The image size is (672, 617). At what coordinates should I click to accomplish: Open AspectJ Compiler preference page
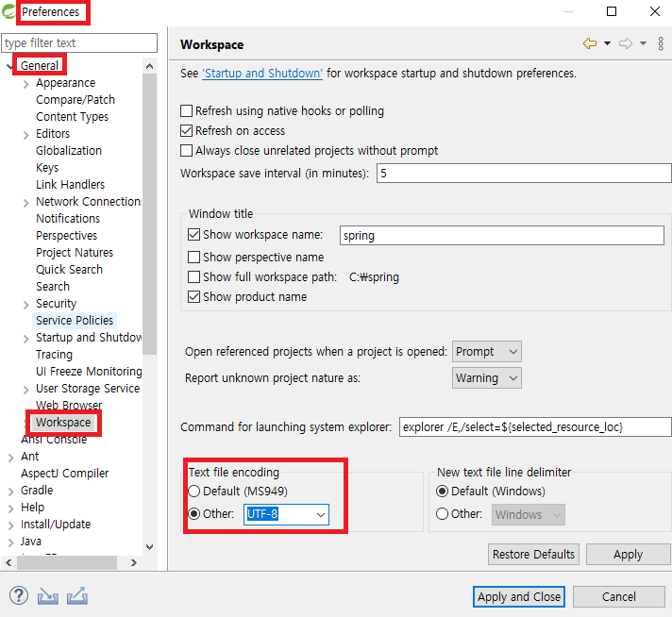[x=65, y=473]
